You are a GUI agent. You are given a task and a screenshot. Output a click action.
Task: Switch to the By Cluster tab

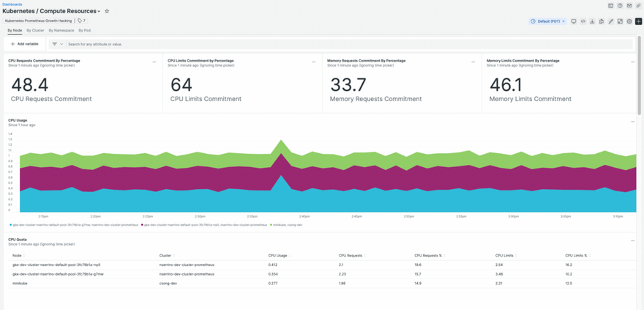(35, 31)
